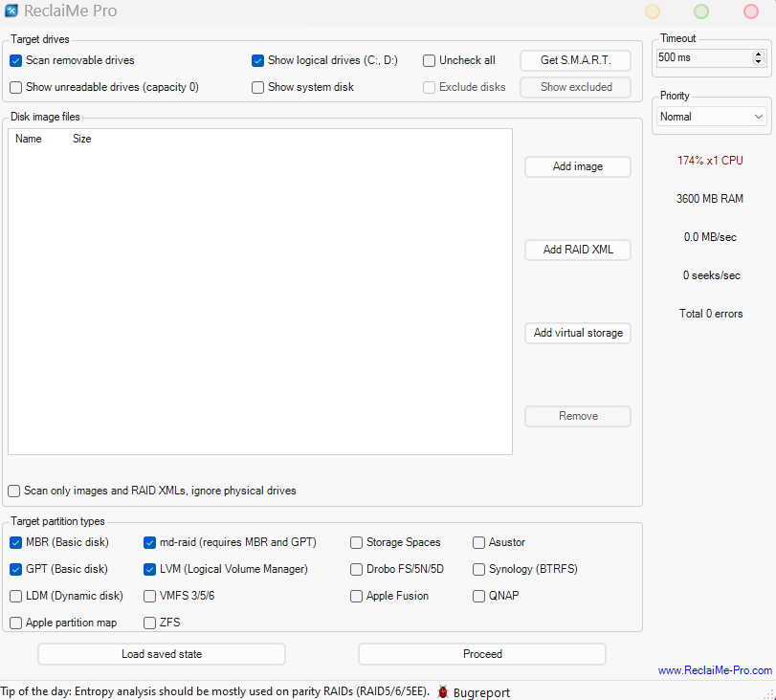Click Get S.M.A.R.T. button
Screen dimensions: 776x700
coord(576,60)
